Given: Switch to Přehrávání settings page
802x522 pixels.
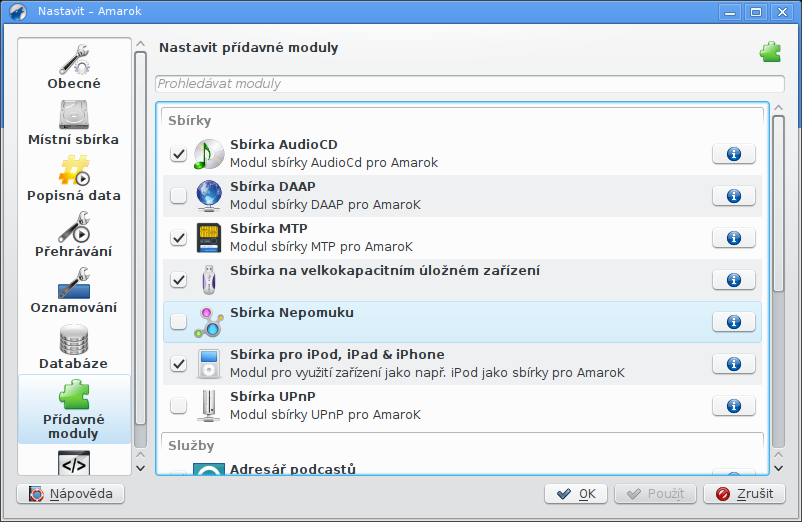Looking at the screenshot, I should tap(74, 235).
